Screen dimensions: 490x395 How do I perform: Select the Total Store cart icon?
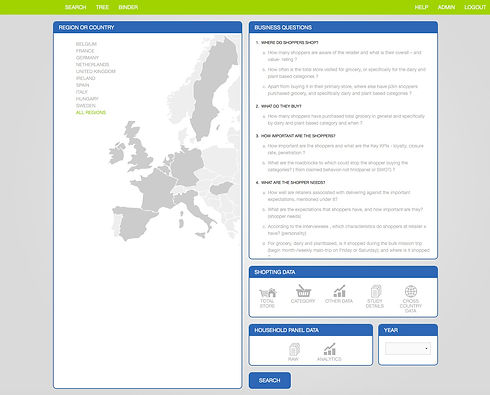(268, 293)
